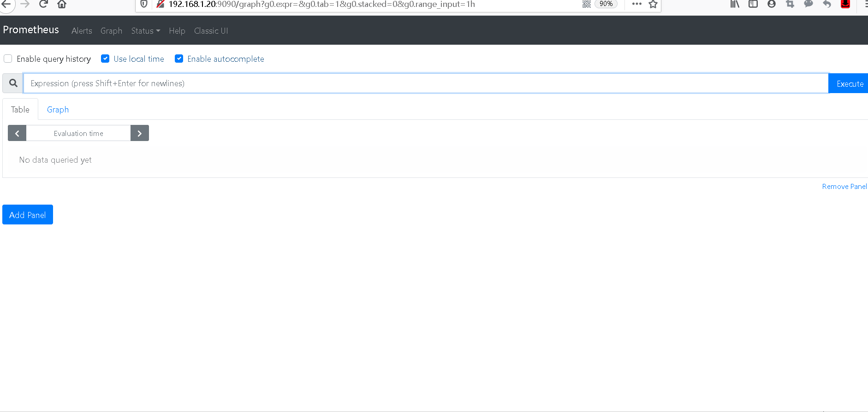Open the Help link in navbar
Screen dimensions: 868x412
tap(177, 31)
